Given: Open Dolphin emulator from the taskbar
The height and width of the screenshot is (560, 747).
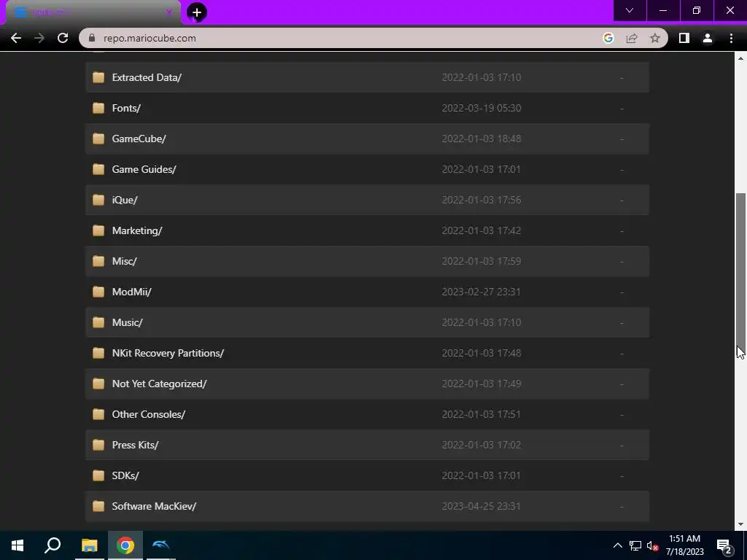Looking at the screenshot, I should 161,545.
